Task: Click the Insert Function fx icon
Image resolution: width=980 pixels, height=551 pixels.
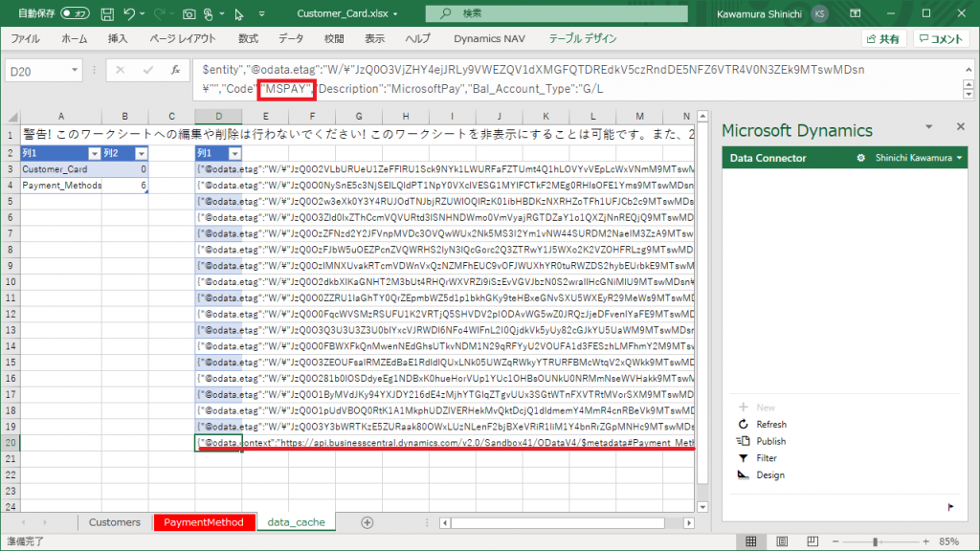Action: click(x=175, y=71)
